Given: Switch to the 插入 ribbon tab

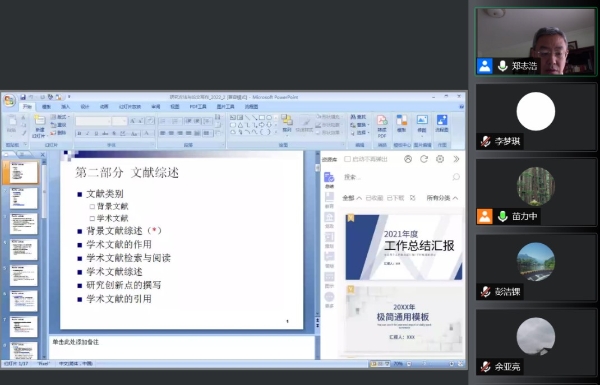Looking at the screenshot, I should [65, 107].
